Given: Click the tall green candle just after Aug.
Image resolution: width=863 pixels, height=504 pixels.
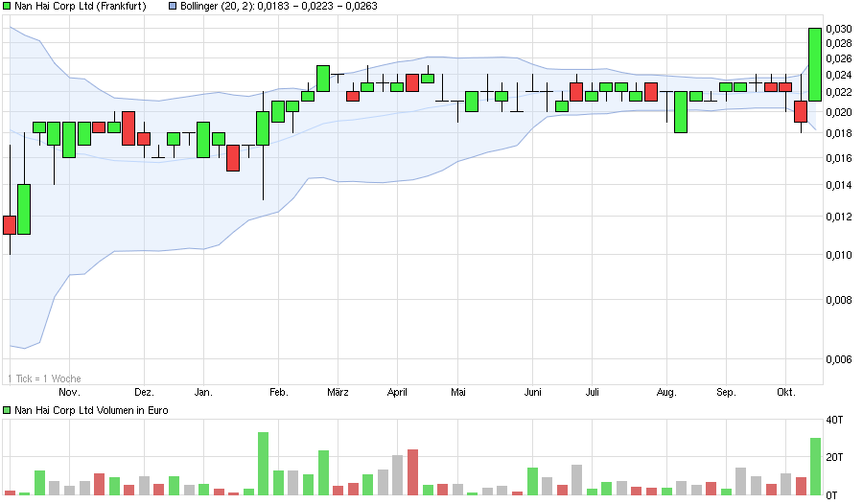Looking at the screenshot, I should click(x=681, y=112).
